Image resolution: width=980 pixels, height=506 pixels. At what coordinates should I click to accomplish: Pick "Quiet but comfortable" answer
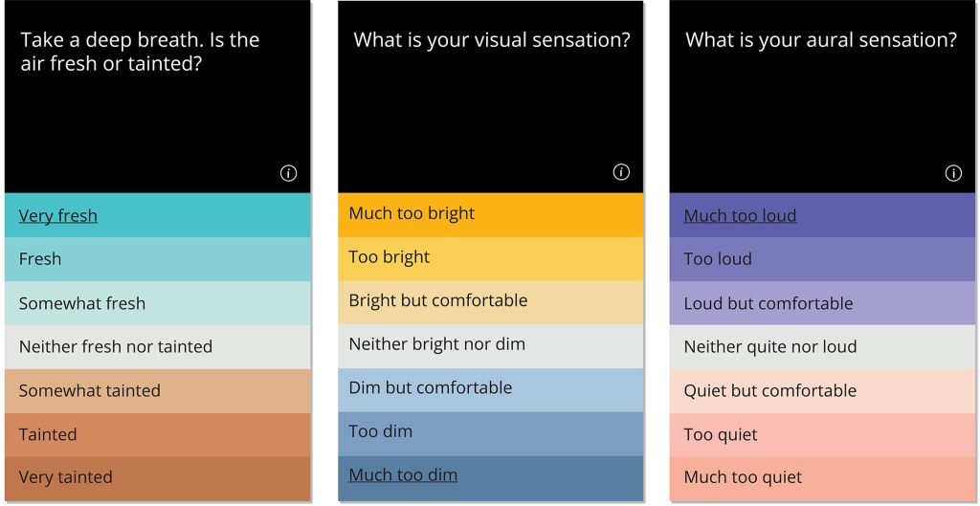770,390
